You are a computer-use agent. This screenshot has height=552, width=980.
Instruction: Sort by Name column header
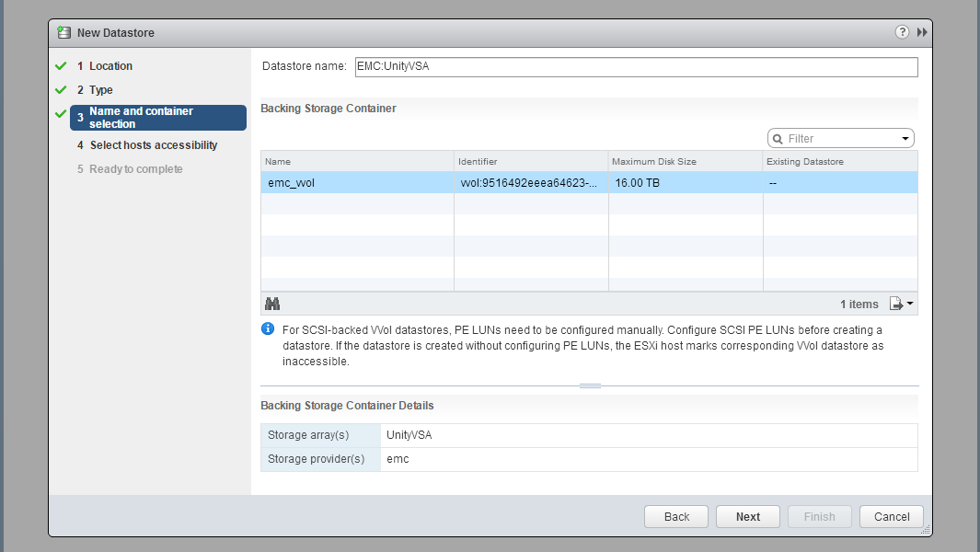tap(357, 162)
